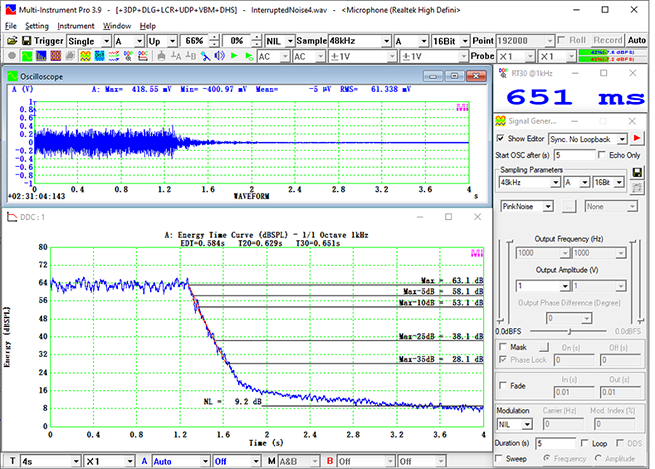Click the open file folder icon
The height and width of the screenshot is (469, 655).
click(10, 41)
